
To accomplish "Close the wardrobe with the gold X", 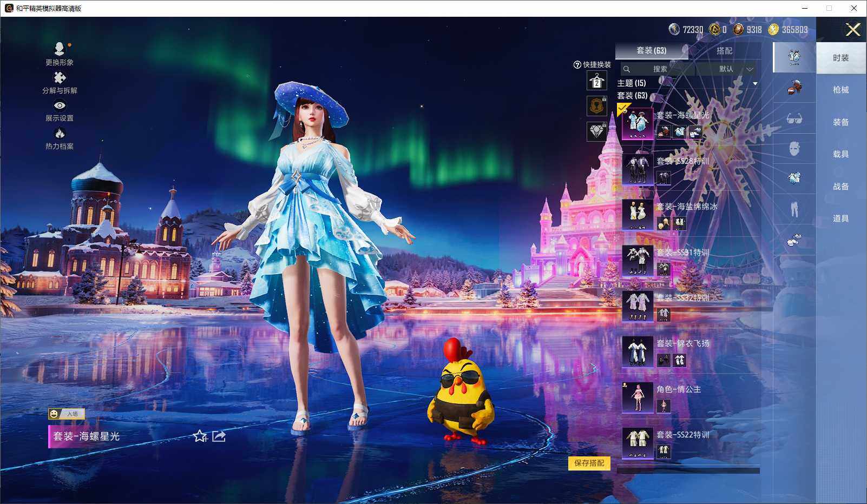I will [x=853, y=30].
